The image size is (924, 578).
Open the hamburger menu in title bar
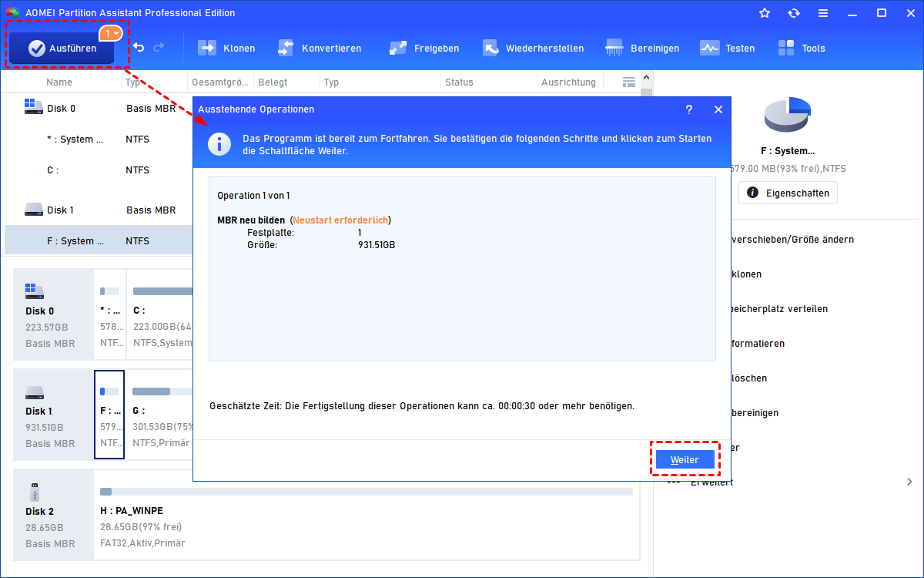coord(823,13)
